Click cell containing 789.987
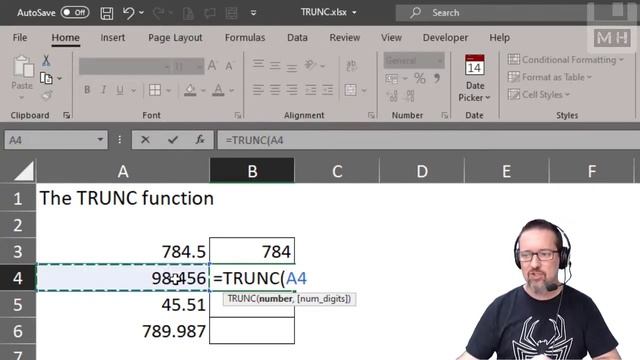This screenshot has width=640, height=360. click(123, 331)
